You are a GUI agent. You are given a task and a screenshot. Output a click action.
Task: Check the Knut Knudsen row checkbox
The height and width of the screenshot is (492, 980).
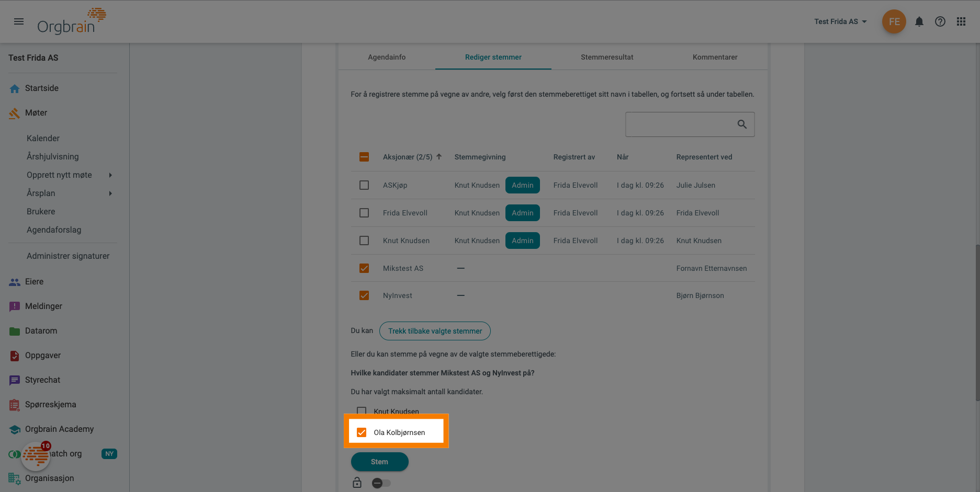click(x=364, y=241)
